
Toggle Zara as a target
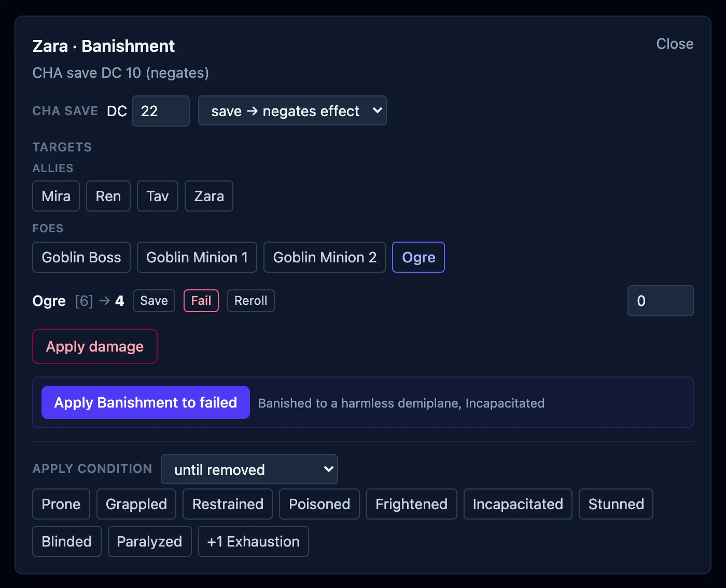coord(209,196)
